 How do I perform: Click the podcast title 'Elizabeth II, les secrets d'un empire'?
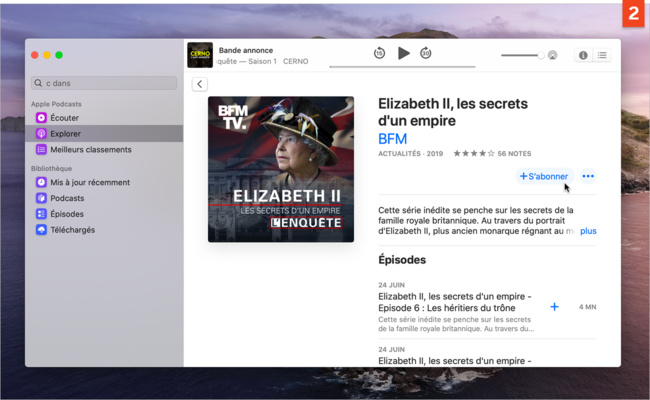pyautogui.click(x=453, y=112)
